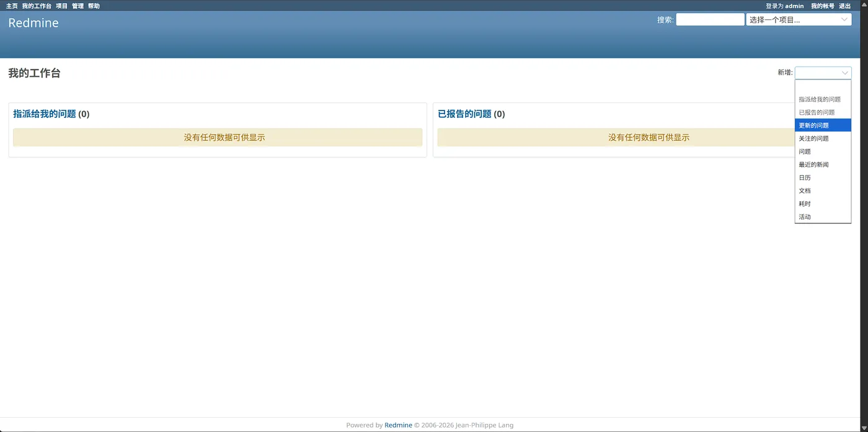Click the Redmine footer link
The width and height of the screenshot is (868, 432).
pyautogui.click(x=398, y=425)
